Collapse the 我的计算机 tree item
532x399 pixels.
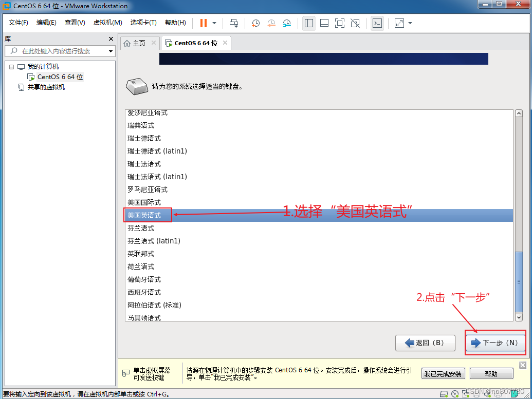[x=11, y=66]
